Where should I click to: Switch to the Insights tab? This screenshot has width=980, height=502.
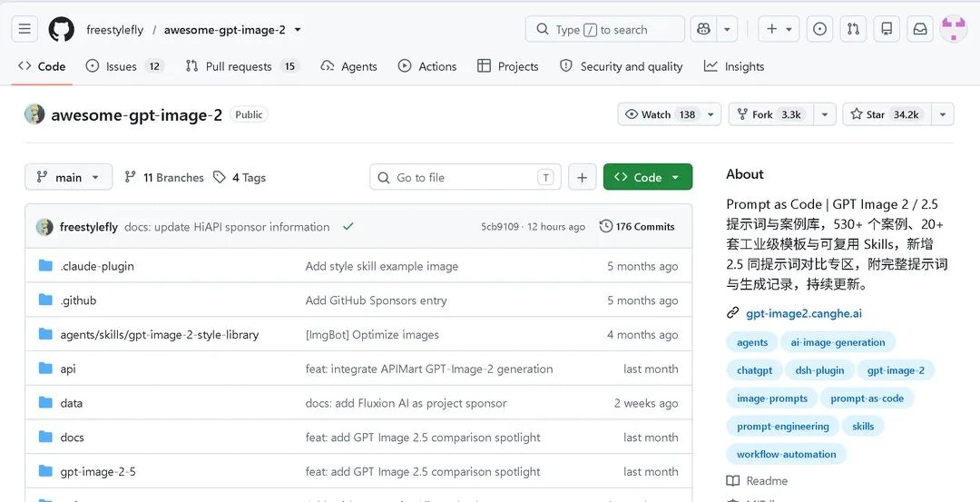[x=734, y=66]
